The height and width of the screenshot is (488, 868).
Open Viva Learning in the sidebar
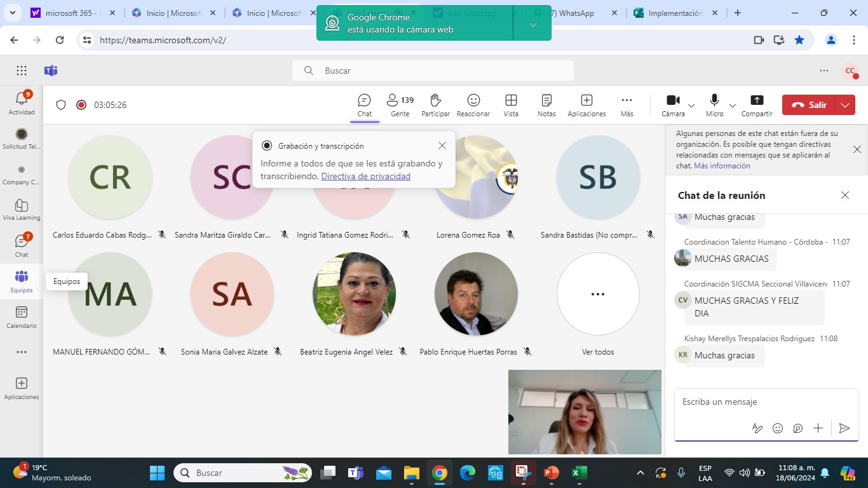22,210
